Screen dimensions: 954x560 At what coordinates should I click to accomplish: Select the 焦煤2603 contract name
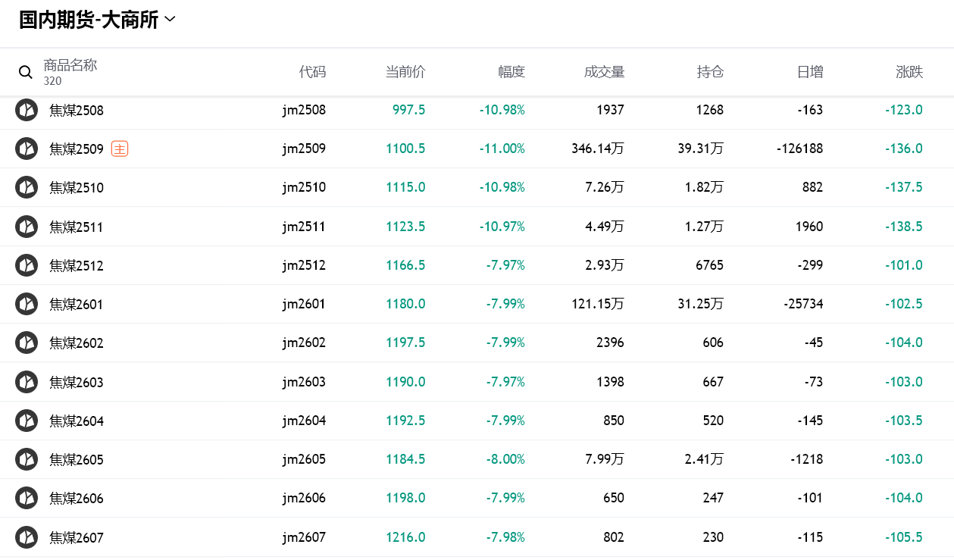pyautogui.click(x=77, y=383)
